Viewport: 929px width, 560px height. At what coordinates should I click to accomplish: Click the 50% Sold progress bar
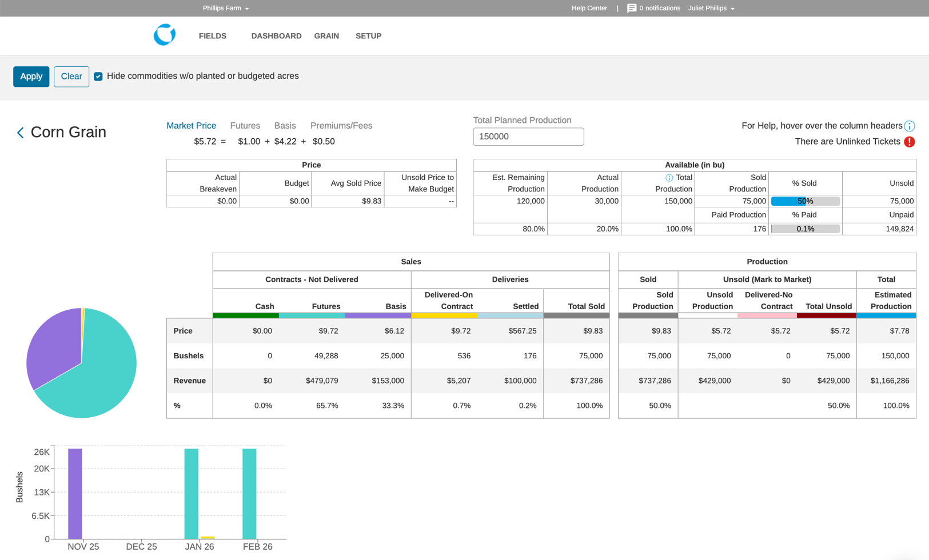click(805, 201)
